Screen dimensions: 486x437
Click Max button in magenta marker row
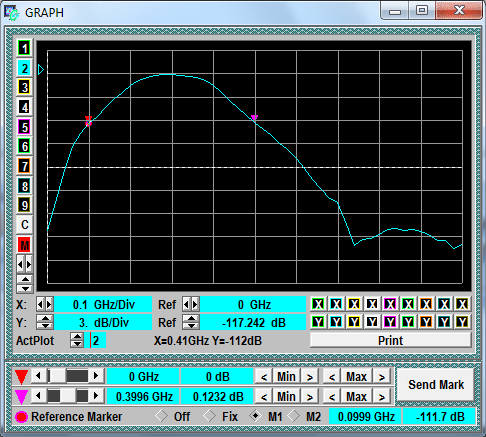356,397
